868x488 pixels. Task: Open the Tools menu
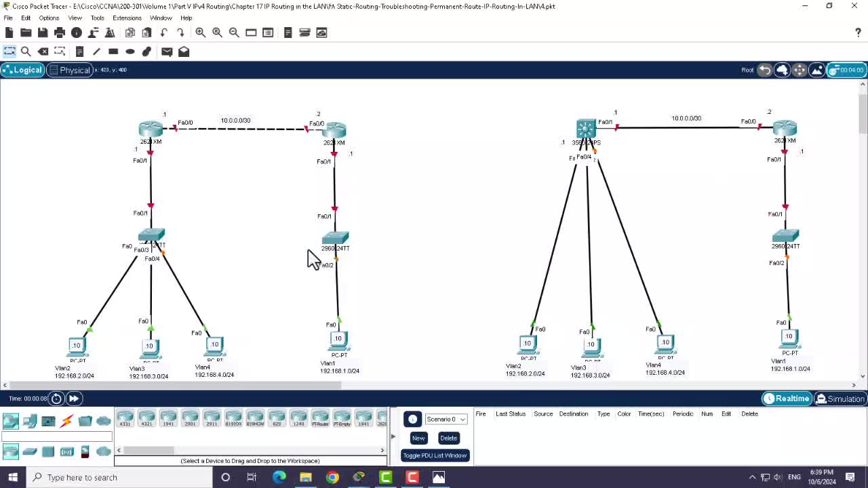98,18
